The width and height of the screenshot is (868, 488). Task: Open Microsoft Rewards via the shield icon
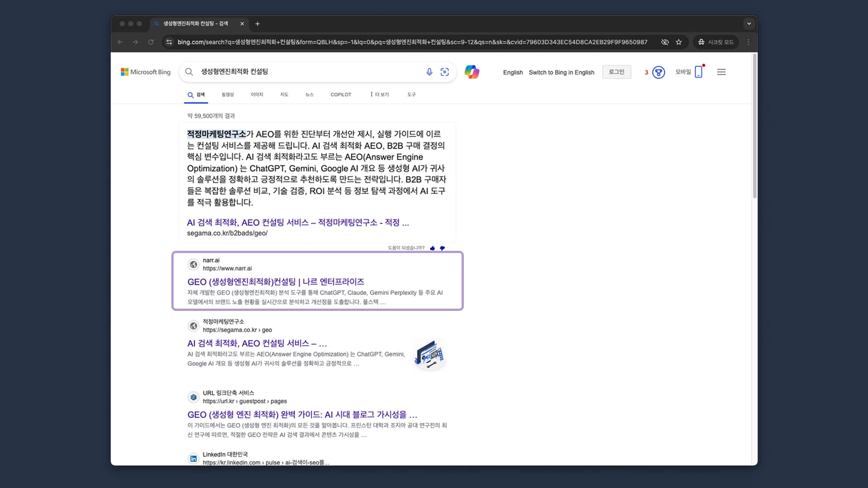[658, 72]
